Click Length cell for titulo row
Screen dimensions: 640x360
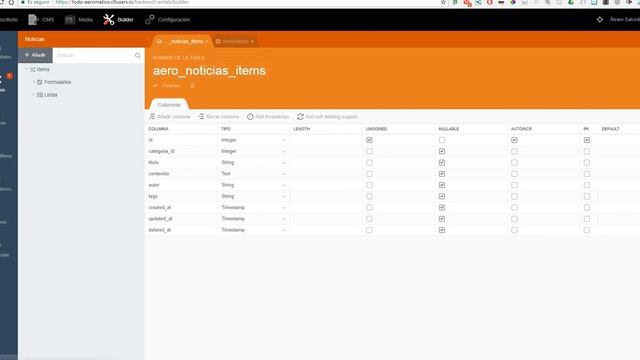(326, 162)
